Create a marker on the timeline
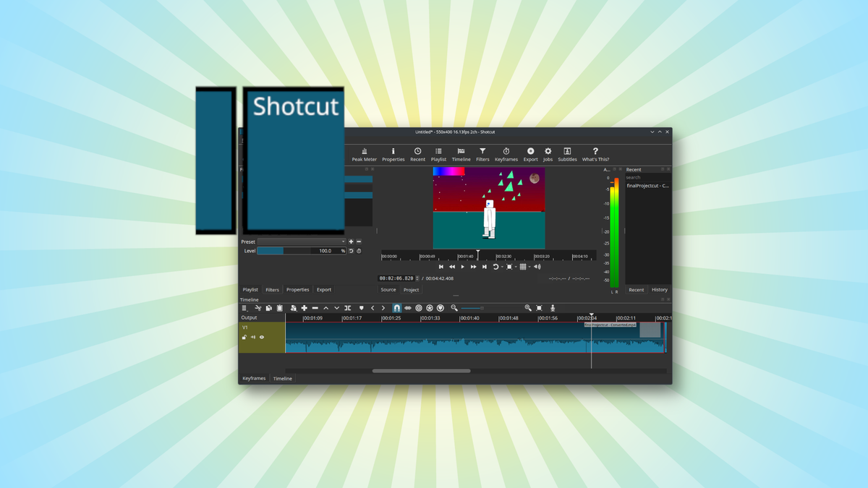Image resolution: width=868 pixels, height=488 pixels. (x=362, y=308)
